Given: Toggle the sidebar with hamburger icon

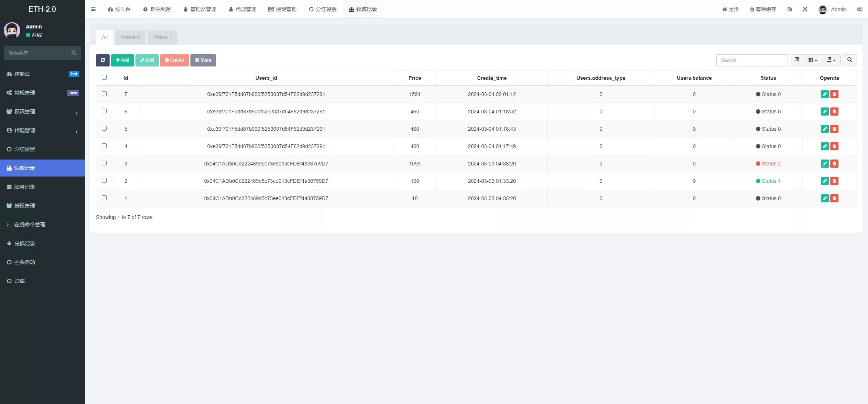Looking at the screenshot, I should 93,9.
